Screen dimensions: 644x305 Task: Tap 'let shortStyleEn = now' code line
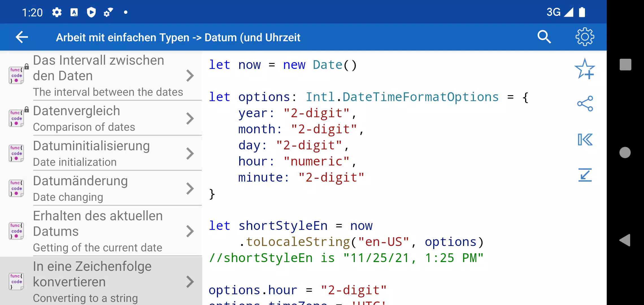290,226
